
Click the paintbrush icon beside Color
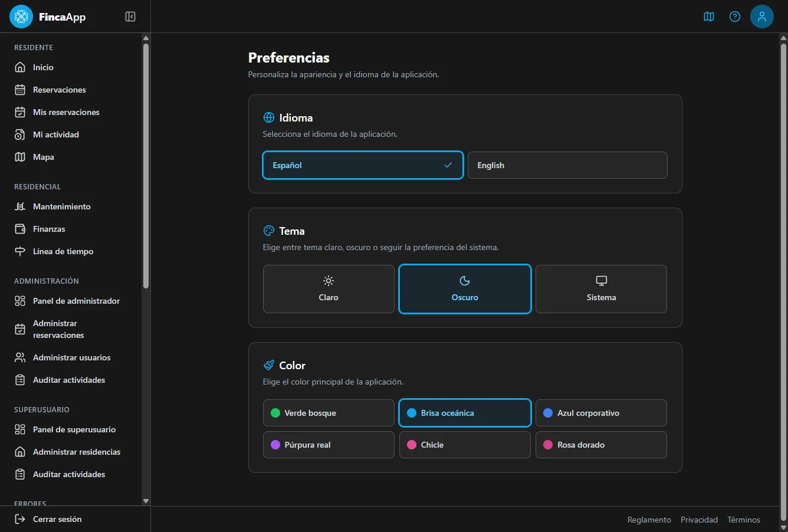click(x=269, y=365)
